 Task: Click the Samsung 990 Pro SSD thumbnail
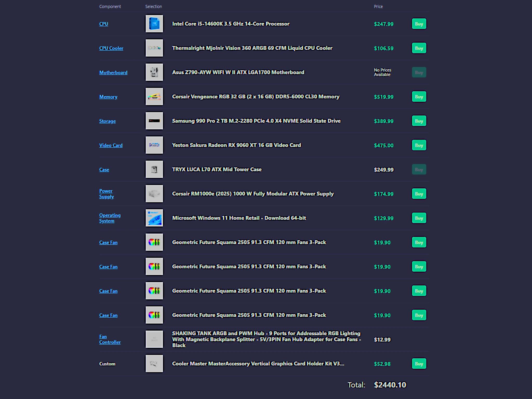(x=154, y=121)
